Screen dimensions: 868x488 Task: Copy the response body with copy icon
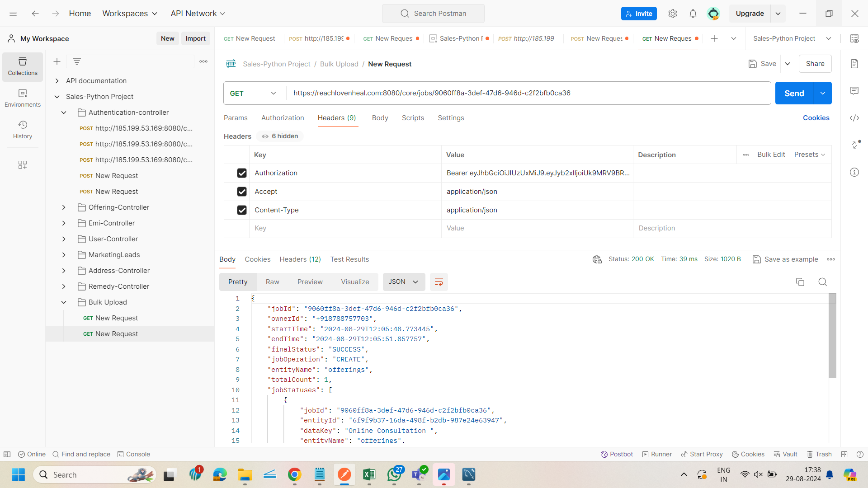click(800, 282)
